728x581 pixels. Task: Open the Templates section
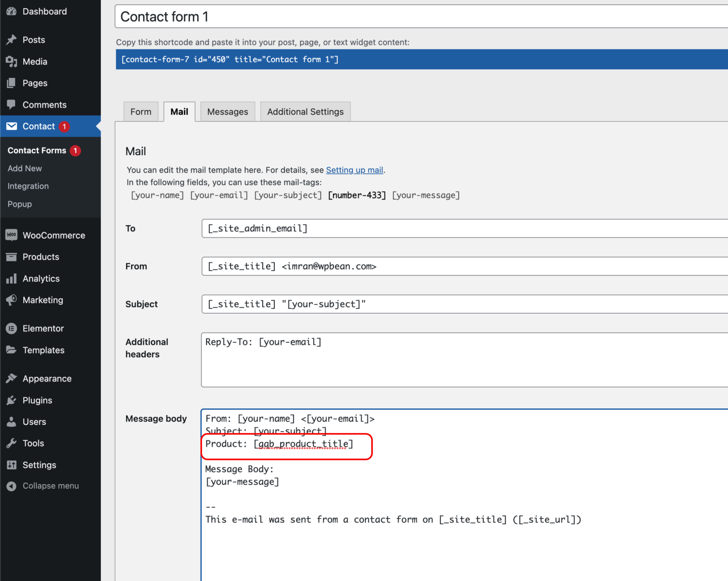pyautogui.click(x=43, y=350)
